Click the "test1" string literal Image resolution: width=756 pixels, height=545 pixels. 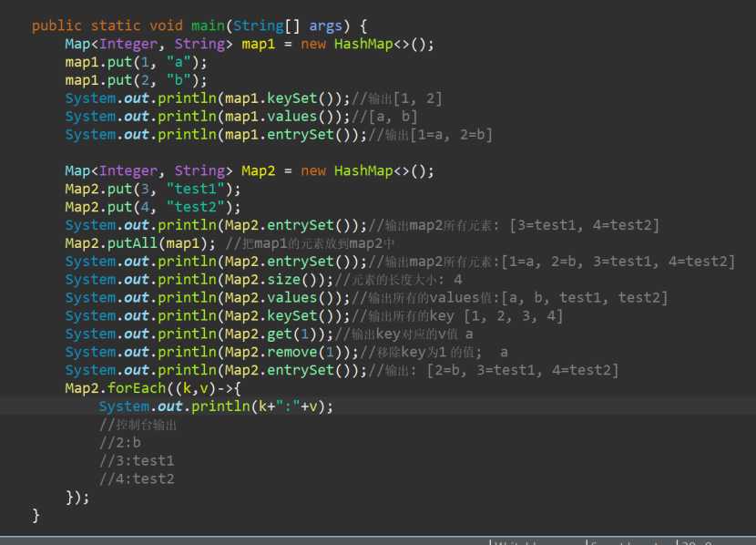[x=195, y=189]
